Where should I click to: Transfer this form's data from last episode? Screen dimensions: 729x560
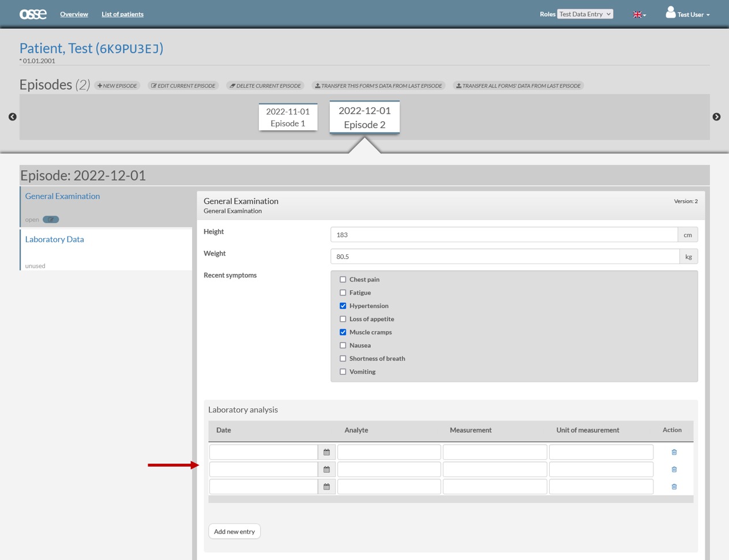tap(378, 85)
